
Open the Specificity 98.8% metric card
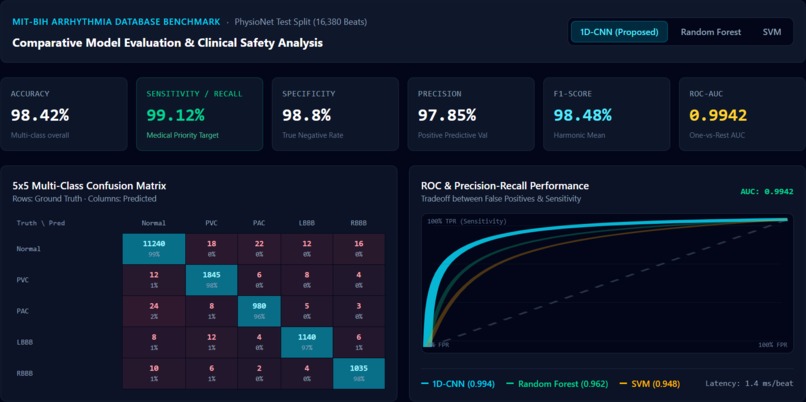point(335,114)
